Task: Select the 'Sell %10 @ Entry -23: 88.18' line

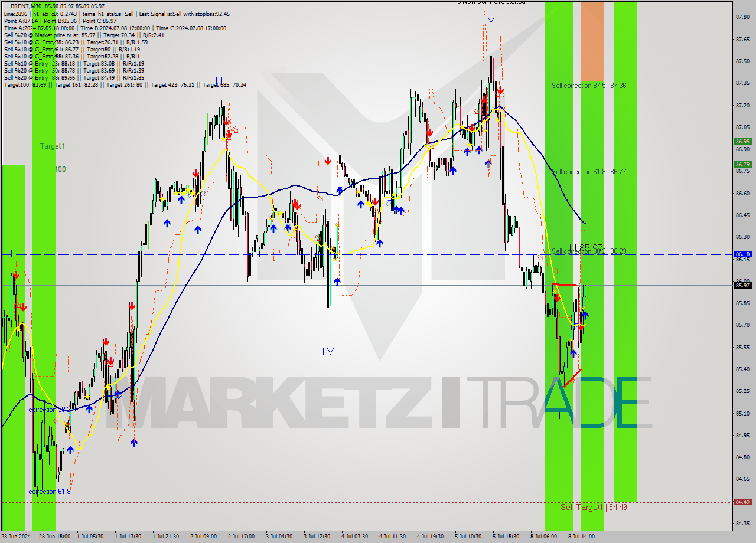Action: click(74, 63)
